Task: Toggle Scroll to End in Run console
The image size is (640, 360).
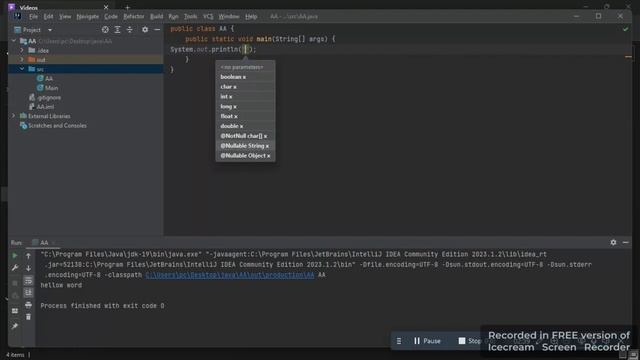Action: pos(28,293)
